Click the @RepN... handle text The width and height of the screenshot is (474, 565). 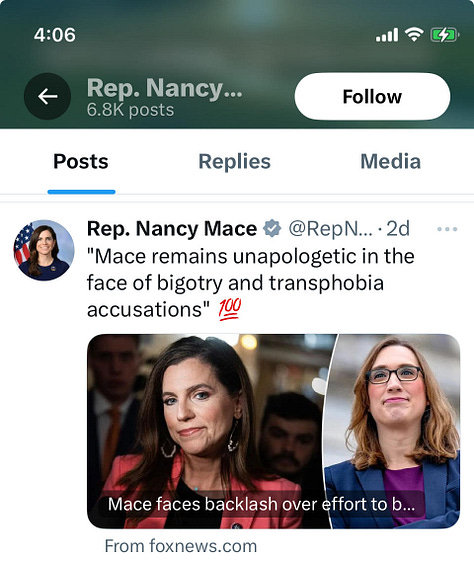click(x=331, y=228)
